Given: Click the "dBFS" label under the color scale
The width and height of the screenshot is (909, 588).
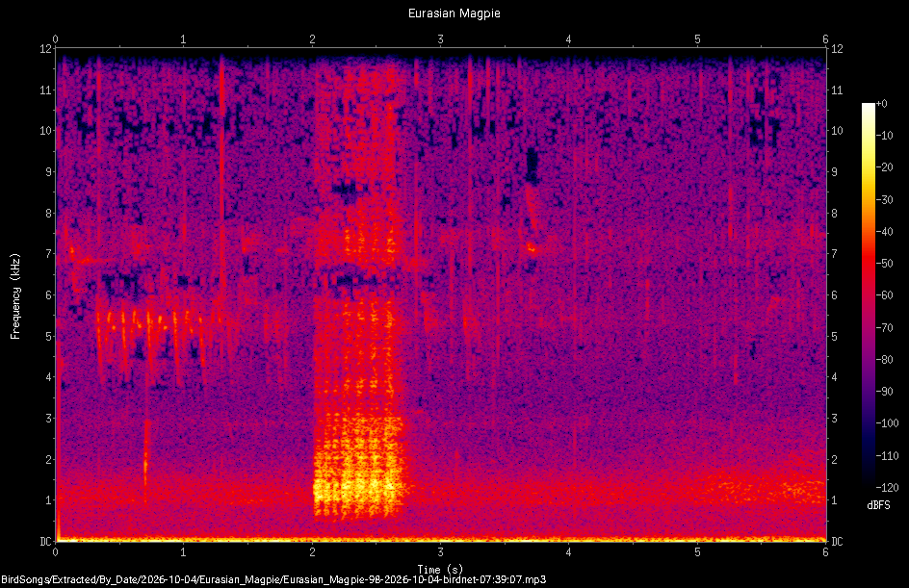Looking at the screenshot, I should (878, 505).
